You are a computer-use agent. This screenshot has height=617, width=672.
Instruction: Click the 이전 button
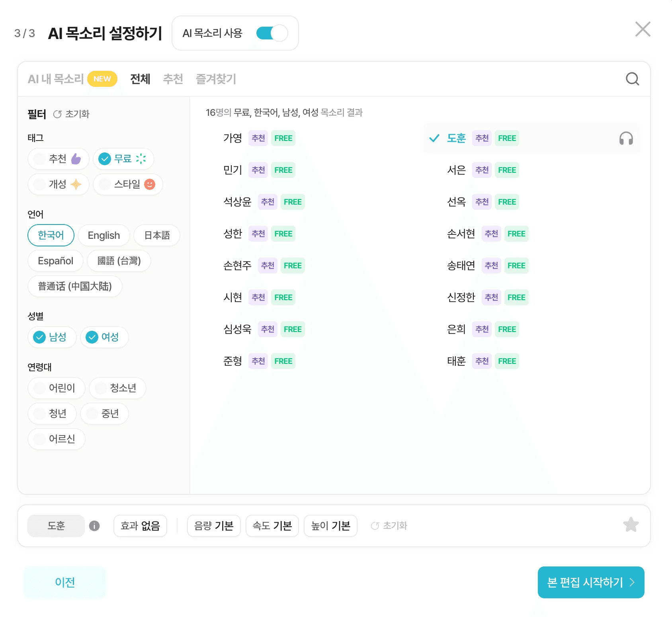point(64,582)
